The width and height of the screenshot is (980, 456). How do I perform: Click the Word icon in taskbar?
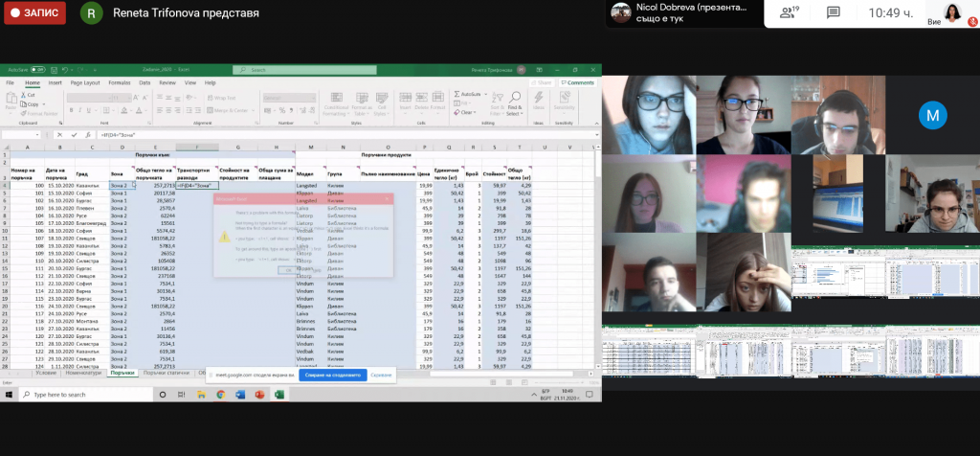(240, 395)
